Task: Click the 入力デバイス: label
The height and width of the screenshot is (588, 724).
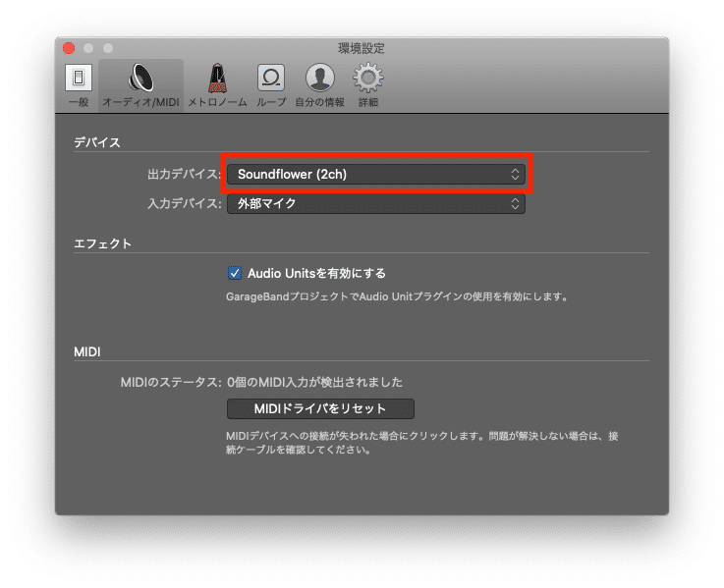Action: pyautogui.click(x=185, y=203)
